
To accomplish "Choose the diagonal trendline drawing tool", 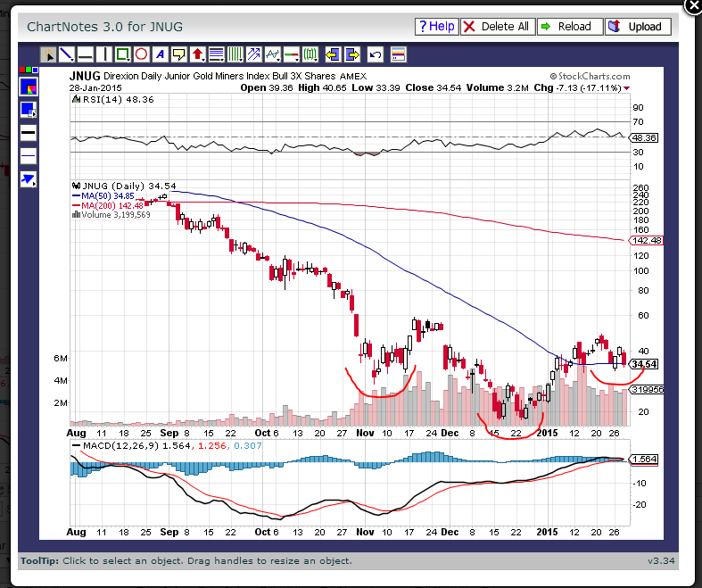I will pyautogui.click(x=67, y=54).
